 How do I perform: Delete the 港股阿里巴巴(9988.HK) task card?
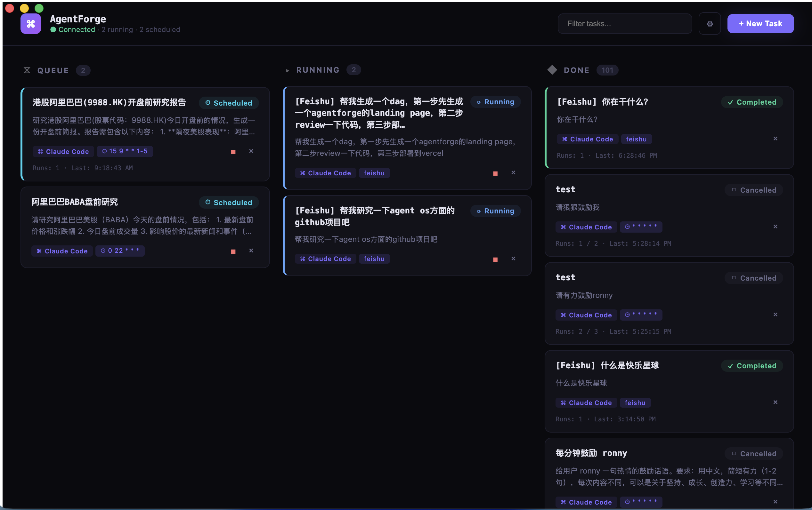[251, 151]
